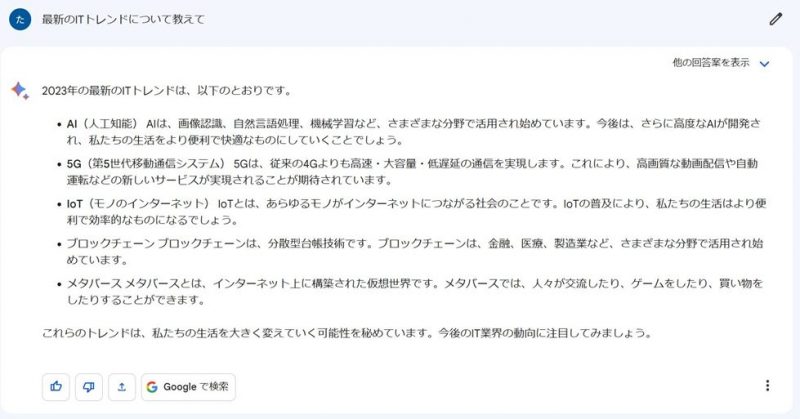Click the bold 'IoT(モノのインターネット)' heading

point(138,204)
